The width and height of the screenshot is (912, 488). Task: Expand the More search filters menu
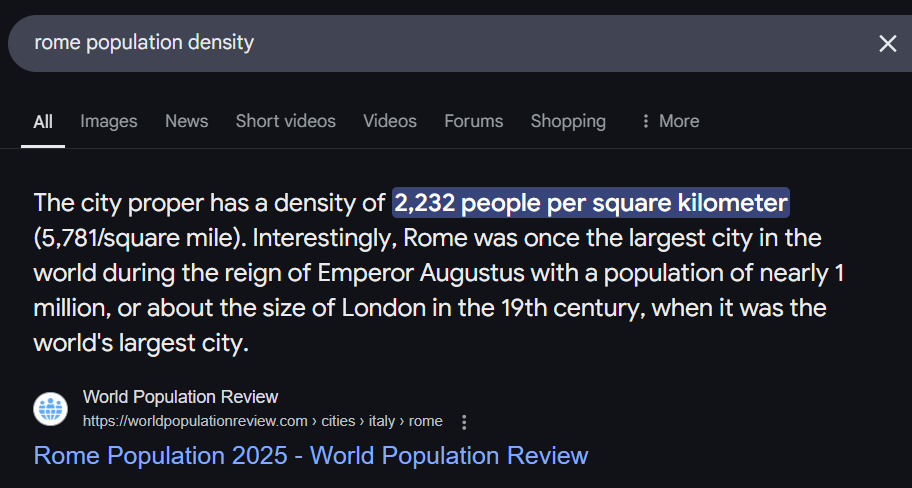pyautogui.click(x=670, y=121)
